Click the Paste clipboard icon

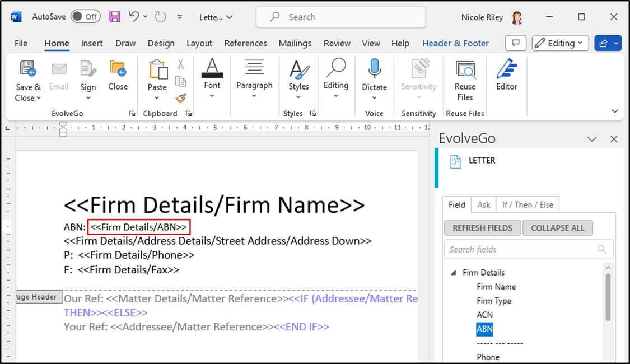click(x=158, y=69)
